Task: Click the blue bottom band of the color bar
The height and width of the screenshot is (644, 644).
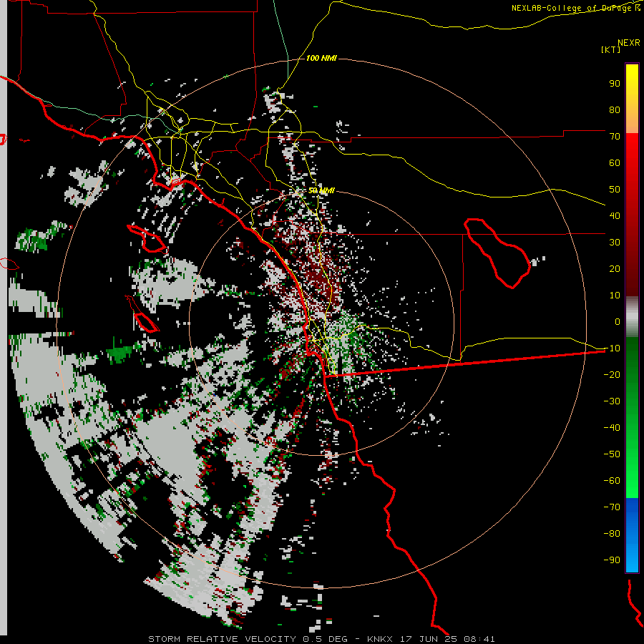Action: tap(632, 535)
